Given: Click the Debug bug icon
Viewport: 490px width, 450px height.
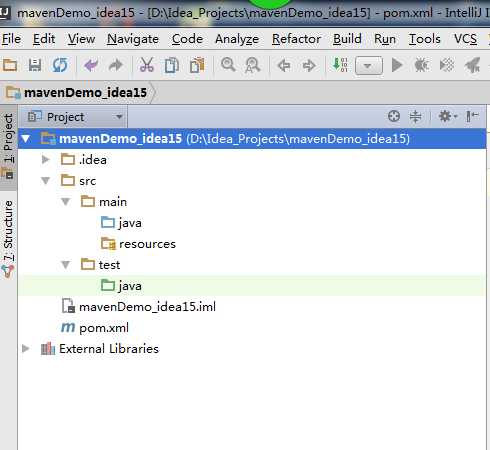Looking at the screenshot, I should [421, 65].
